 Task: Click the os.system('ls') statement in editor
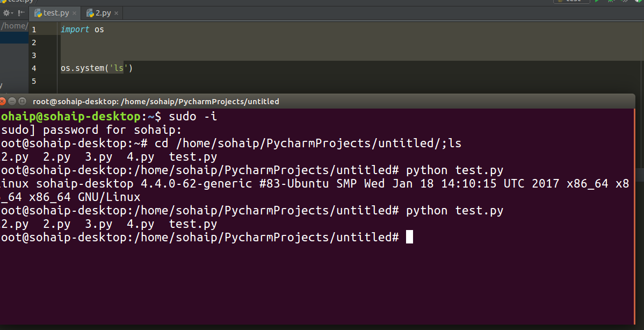click(96, 68)
